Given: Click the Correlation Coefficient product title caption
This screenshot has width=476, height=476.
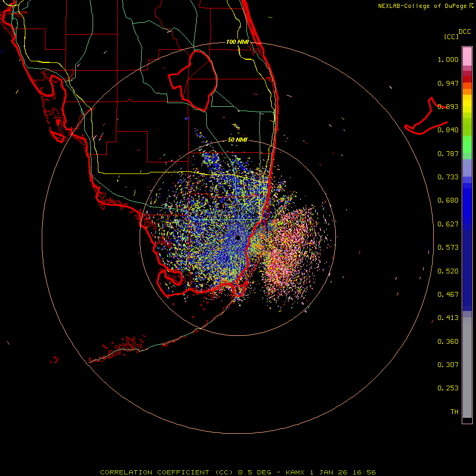Looking at the screenshot, I should click(x=167, y=472).
